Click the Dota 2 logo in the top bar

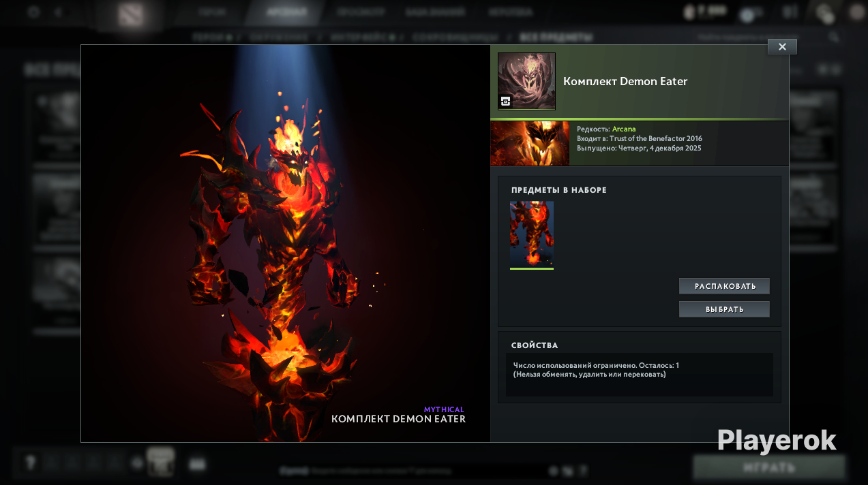pyautogui.click(x=132, y=15)
